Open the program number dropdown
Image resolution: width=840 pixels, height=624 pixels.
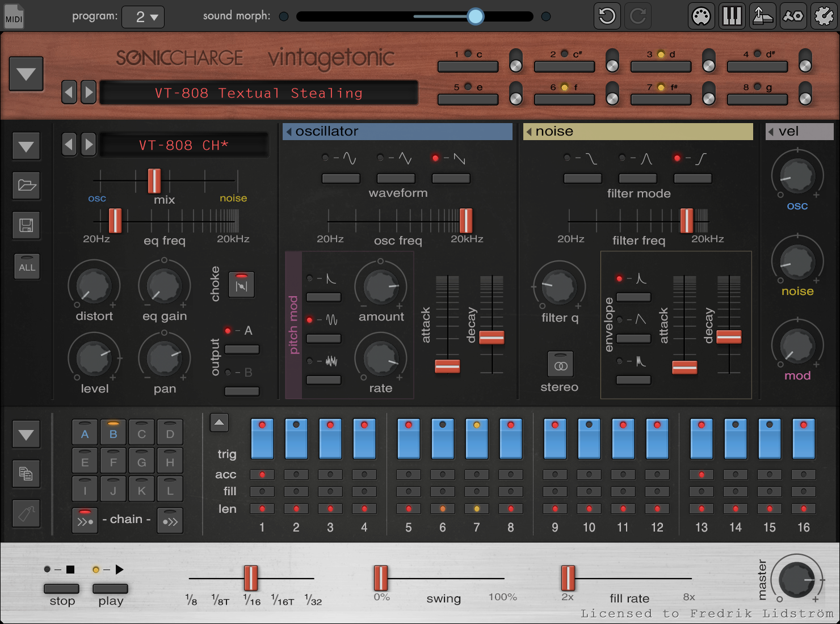coord(143,17)
